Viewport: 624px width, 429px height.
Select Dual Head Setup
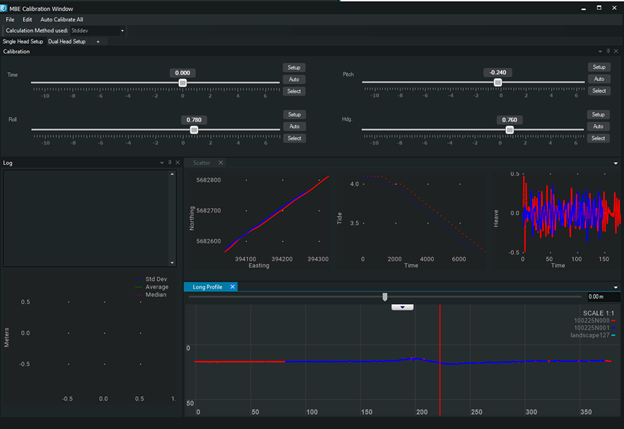67,41
